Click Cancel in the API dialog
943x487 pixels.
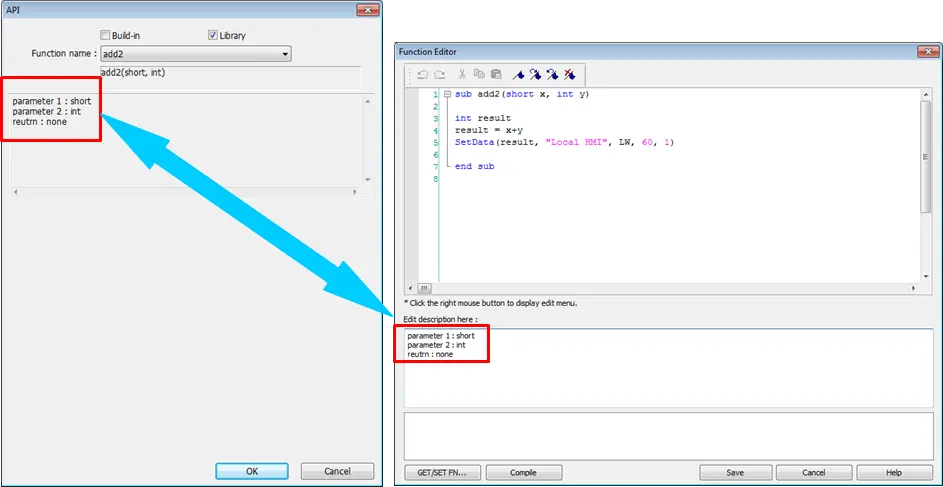click(337, 471)
